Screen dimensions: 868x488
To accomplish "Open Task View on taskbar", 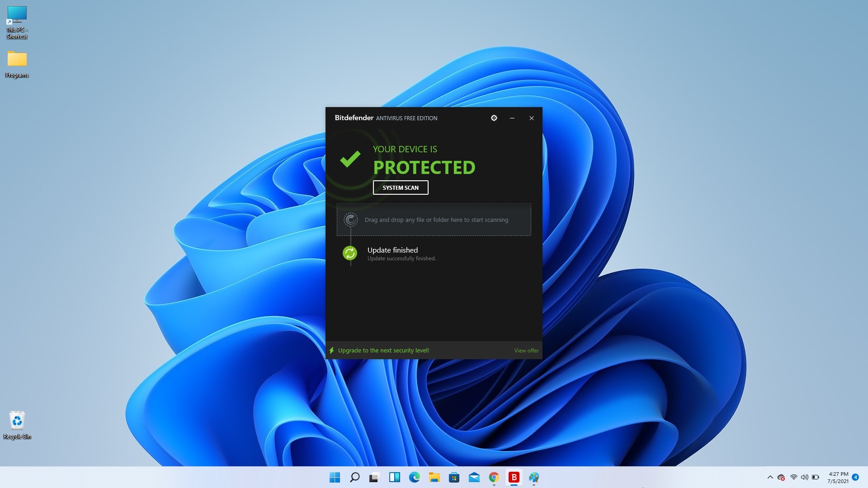I will pyautogui.click(x=374, y=477).
